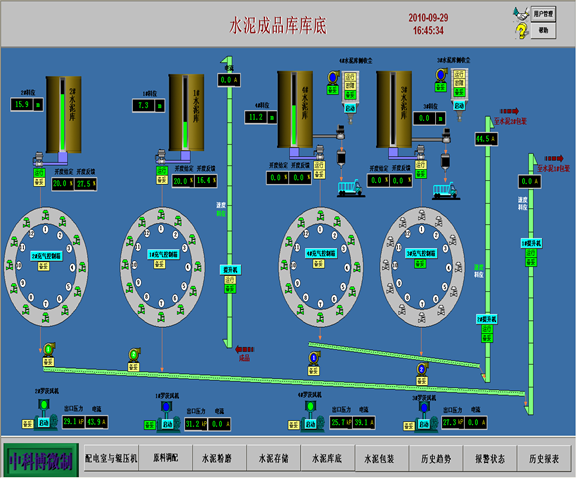The image size is (576, 478).
Task: Click the 2# silo opening setpoint field 20.0
Action: (62, 183)
